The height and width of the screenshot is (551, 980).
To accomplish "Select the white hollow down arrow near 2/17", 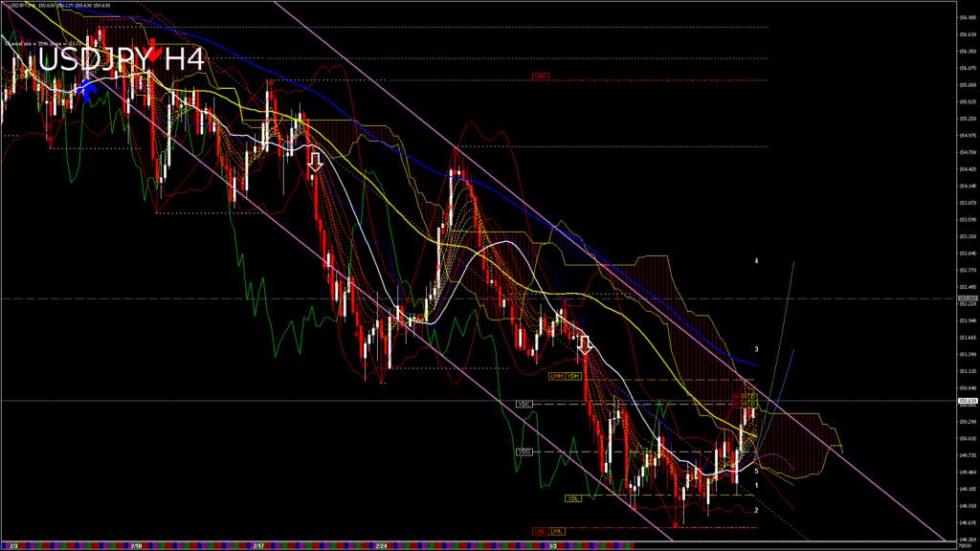I will pyautogui.click(x=315, y=161).
